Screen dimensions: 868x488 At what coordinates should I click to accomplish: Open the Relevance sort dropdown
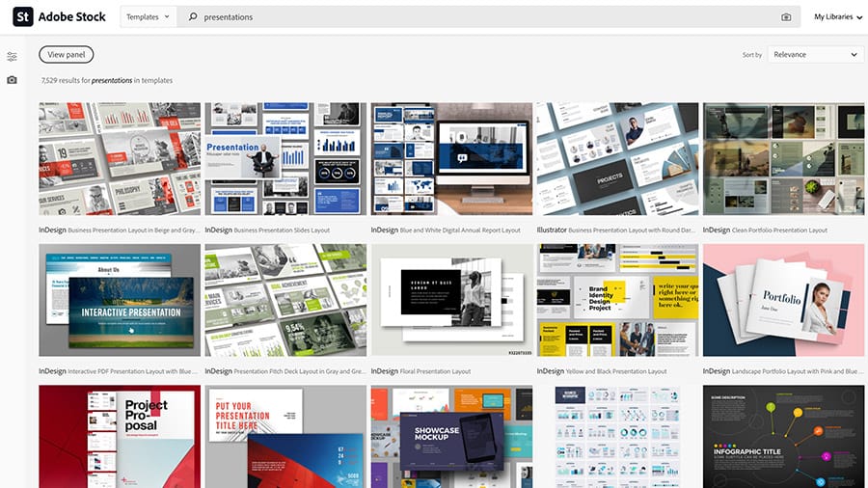tap(815, 54)
